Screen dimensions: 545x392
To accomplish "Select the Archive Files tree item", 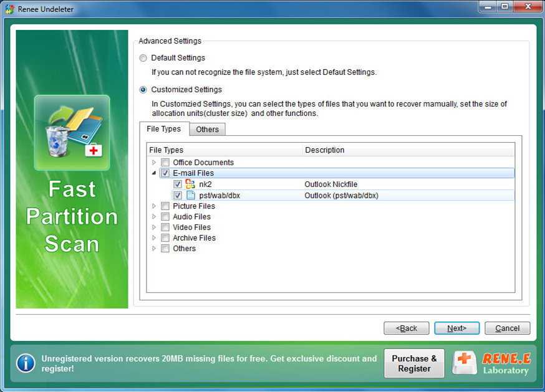I will pyautogui.click(x=194, y=238).
